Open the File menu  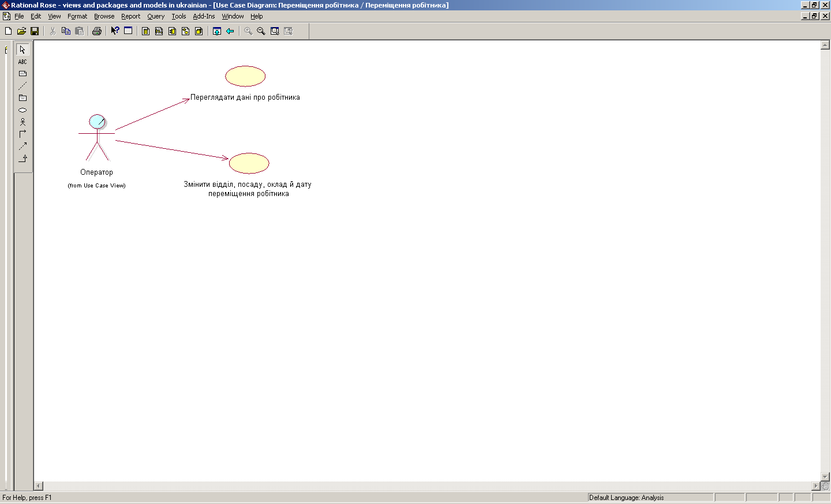click(x=19, y=16)
